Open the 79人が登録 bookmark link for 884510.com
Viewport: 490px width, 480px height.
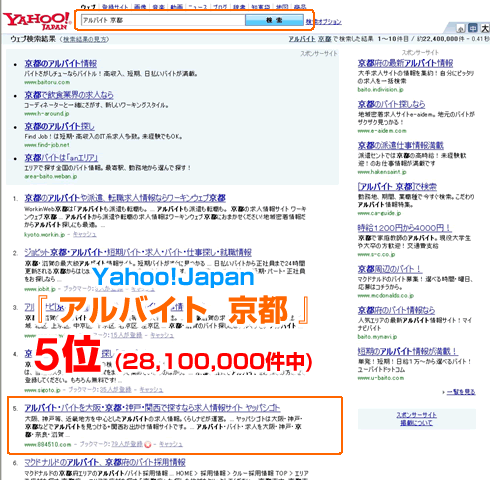point(127,444)
